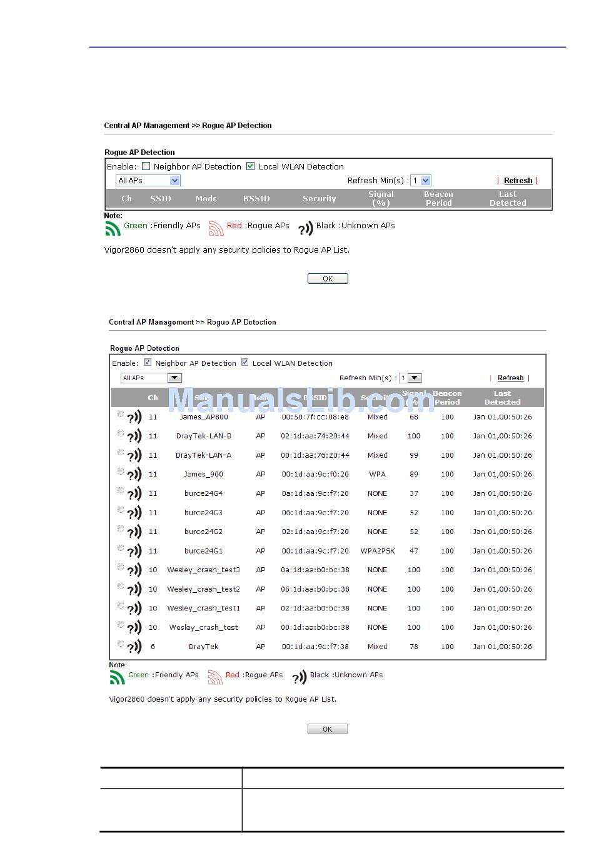Click the unknown AP icon for Wesley_crash_test2
594x868 pixels.
tap(134, 590)
